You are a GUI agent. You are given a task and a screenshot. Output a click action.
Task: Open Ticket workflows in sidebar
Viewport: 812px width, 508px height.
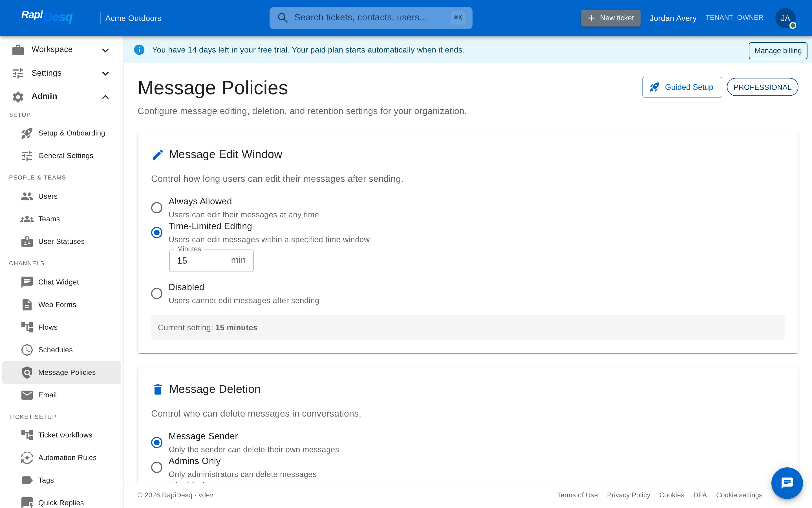click(x=62, y=435)
